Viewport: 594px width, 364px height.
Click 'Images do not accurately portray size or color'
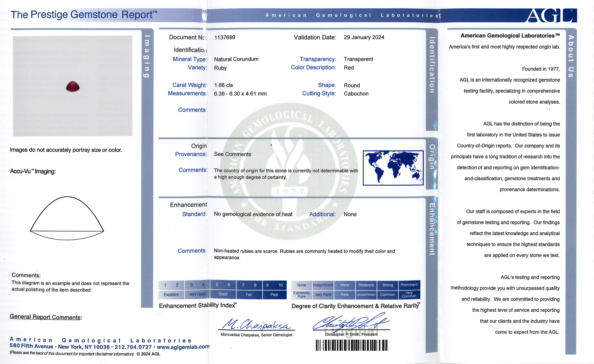pos(66,150)
